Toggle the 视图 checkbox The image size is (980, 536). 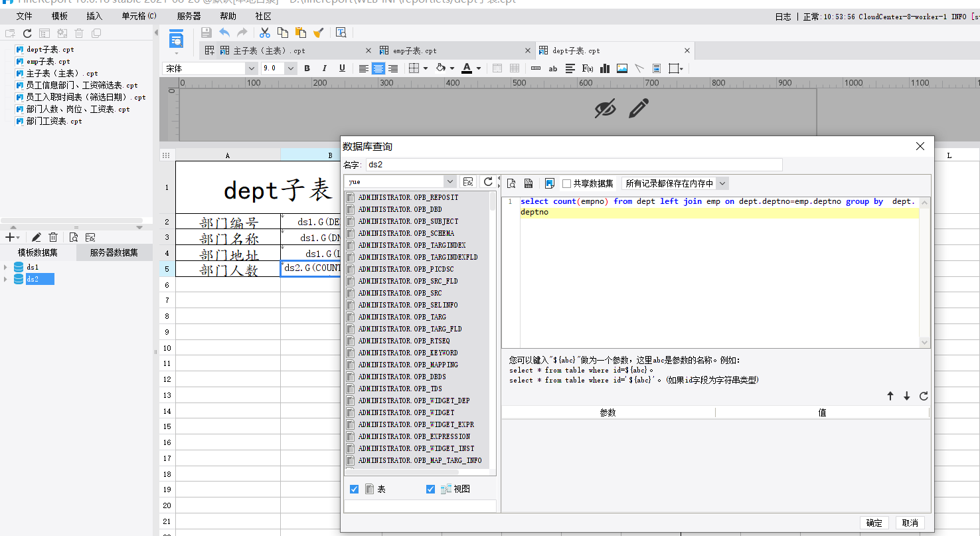pos(430,489)
